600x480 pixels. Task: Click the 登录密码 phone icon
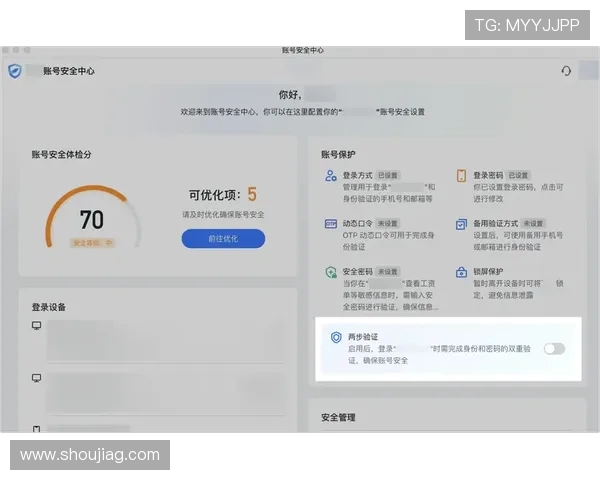point(461,176)
